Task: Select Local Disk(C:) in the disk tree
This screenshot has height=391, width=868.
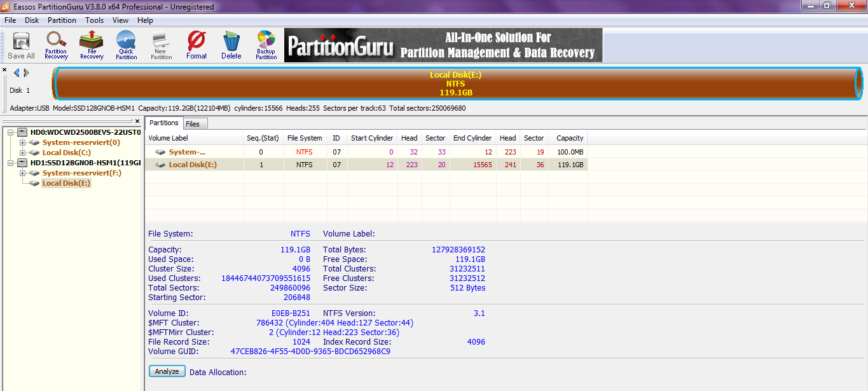Action: (66, 153)
